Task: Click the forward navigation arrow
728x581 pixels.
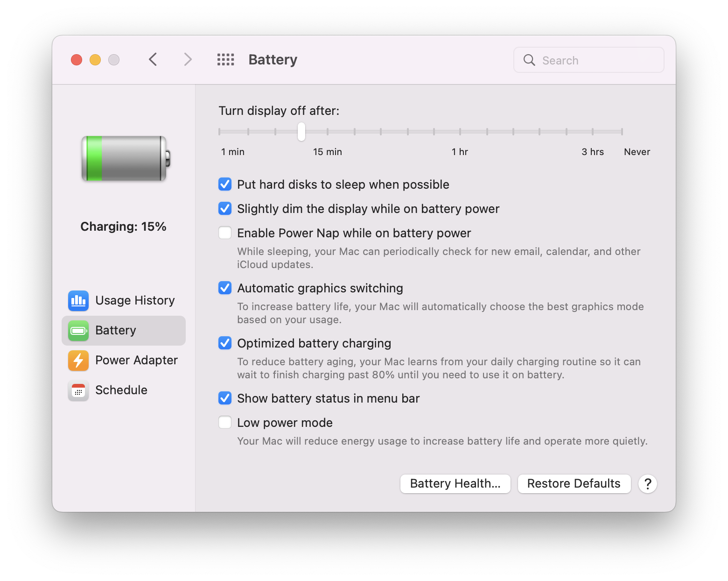Action: pyautogui.click(x=187, y=59)
